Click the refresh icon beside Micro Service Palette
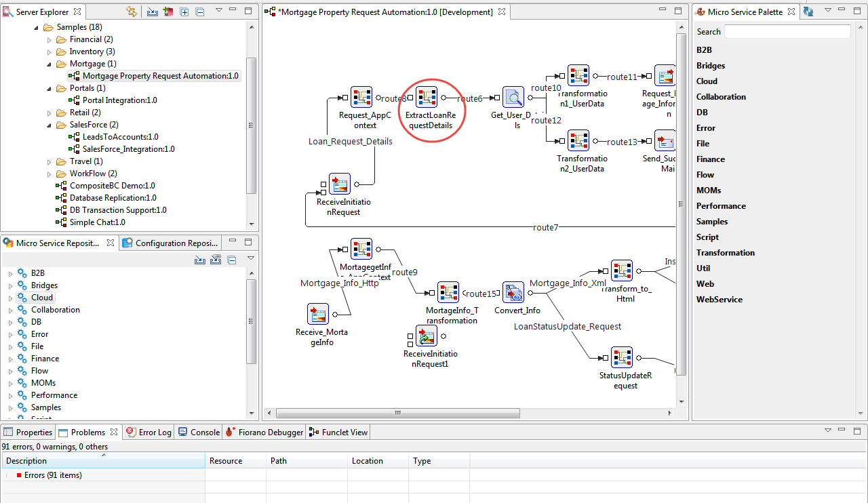This screenshot has height=503, width=868. pos(808,12)
